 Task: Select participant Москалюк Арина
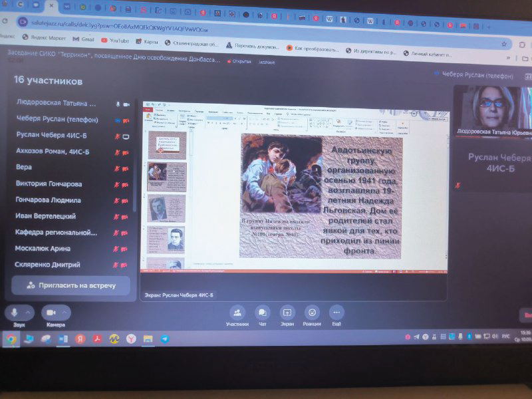coord(43,248)
